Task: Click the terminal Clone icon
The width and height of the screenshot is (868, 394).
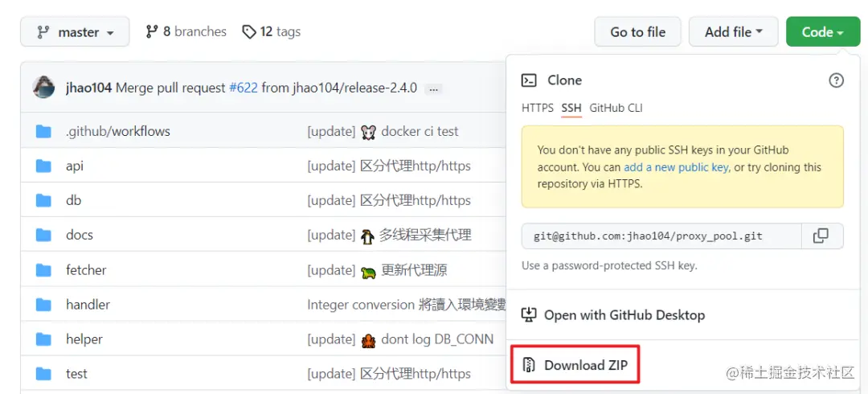Action: pos(529,80)
